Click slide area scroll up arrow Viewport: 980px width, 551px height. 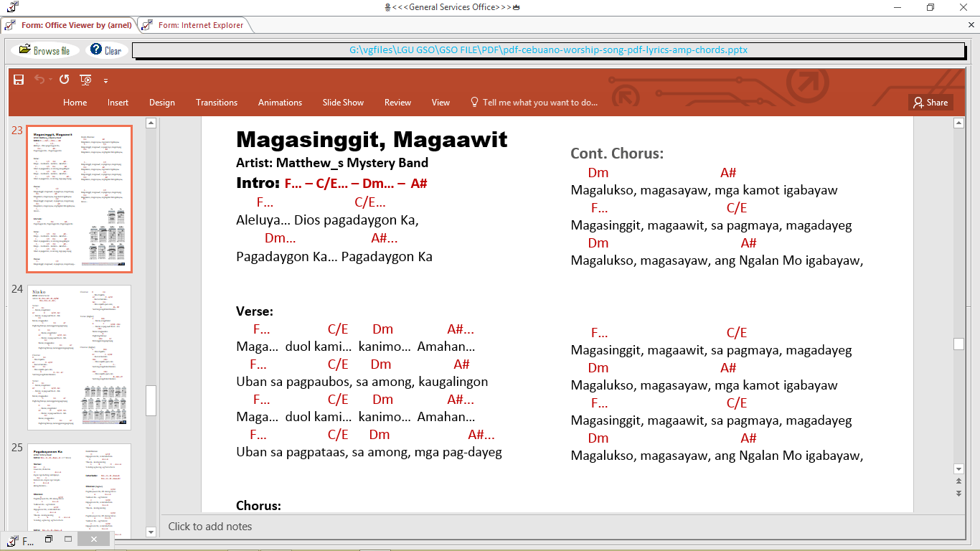point(958,123)
